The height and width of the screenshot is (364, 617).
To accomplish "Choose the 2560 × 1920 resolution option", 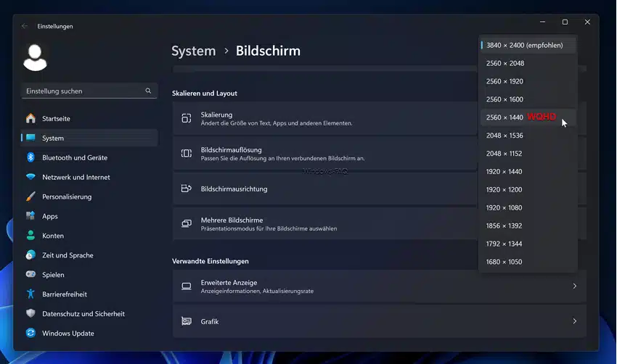I will 528,81.
